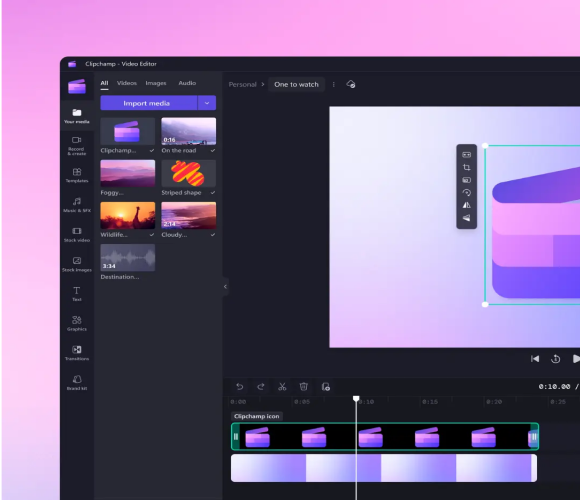
Task: Click the 0:15 mark on timeline ruler
Action: click(x=430, y=402)
